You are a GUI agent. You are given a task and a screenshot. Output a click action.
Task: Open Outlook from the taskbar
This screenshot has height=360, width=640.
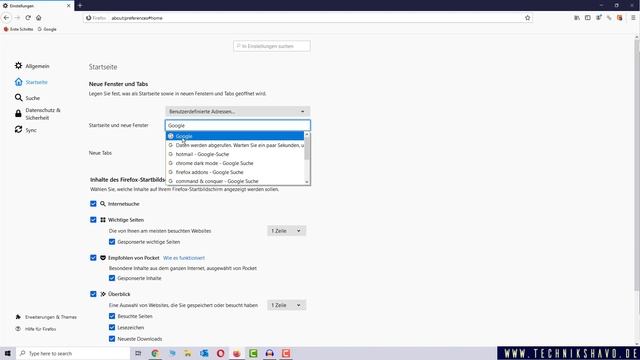tap(204, 353)
